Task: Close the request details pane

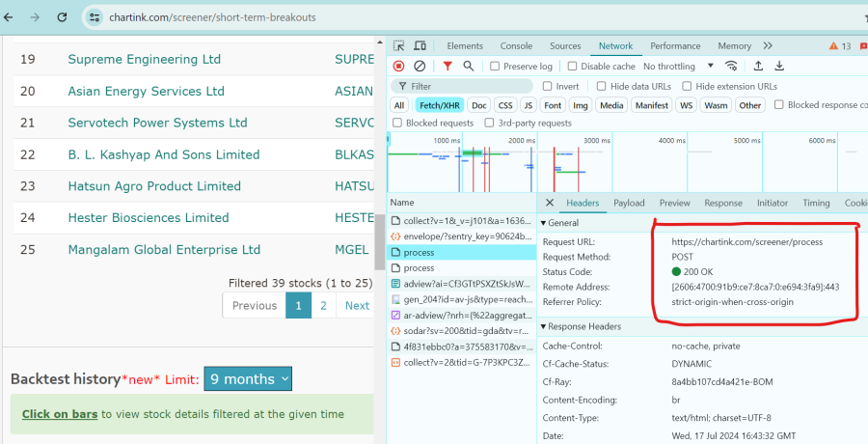Action: click(550, 203)
